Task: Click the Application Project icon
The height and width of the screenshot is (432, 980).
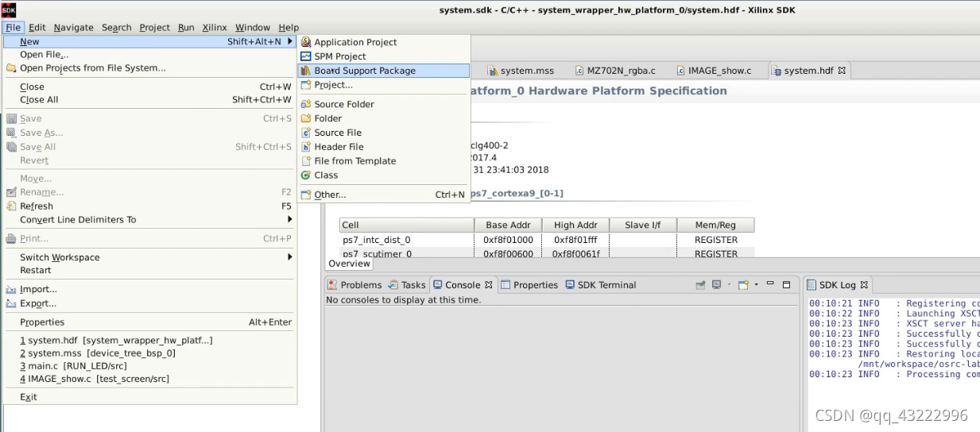Action: coord(306,42)
